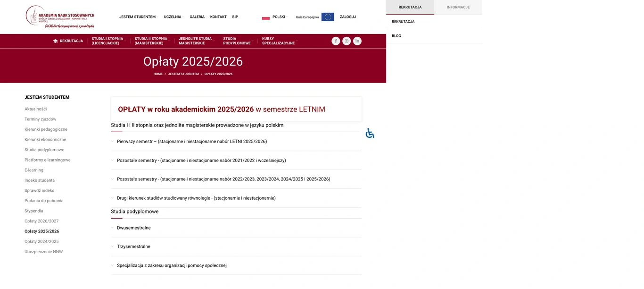Go to Home breadcrumb
The image size is (644, 289).
pos(158,74)
